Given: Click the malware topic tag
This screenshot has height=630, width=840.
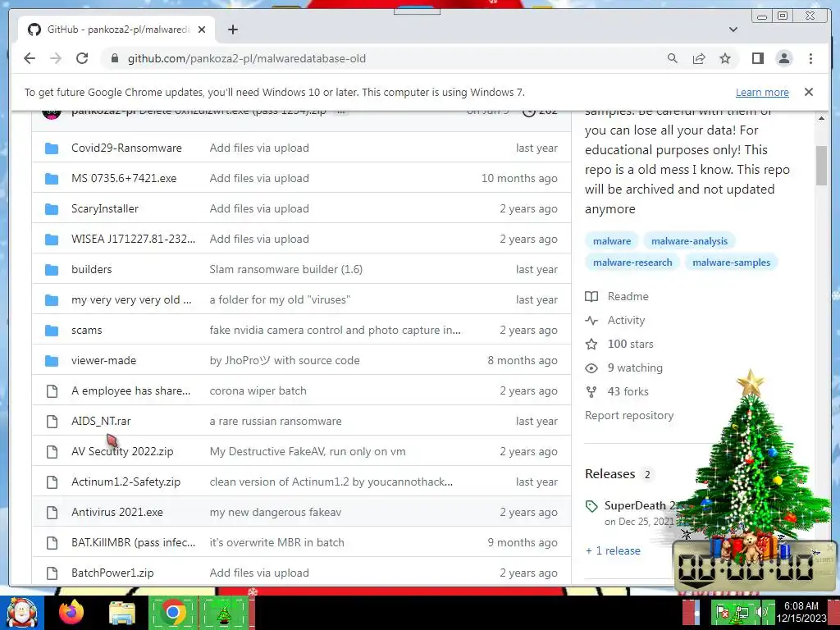Looking at the screenshot, I should coord(612,241).
